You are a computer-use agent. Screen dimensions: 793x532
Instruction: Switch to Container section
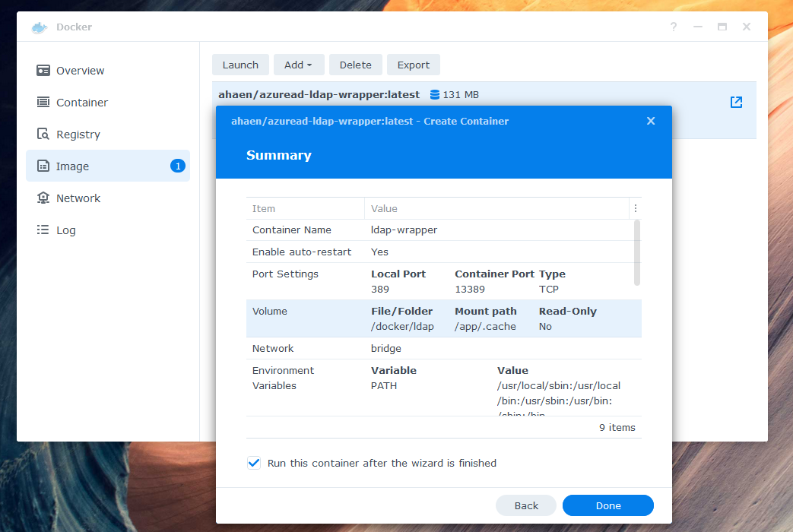[108, 102]
